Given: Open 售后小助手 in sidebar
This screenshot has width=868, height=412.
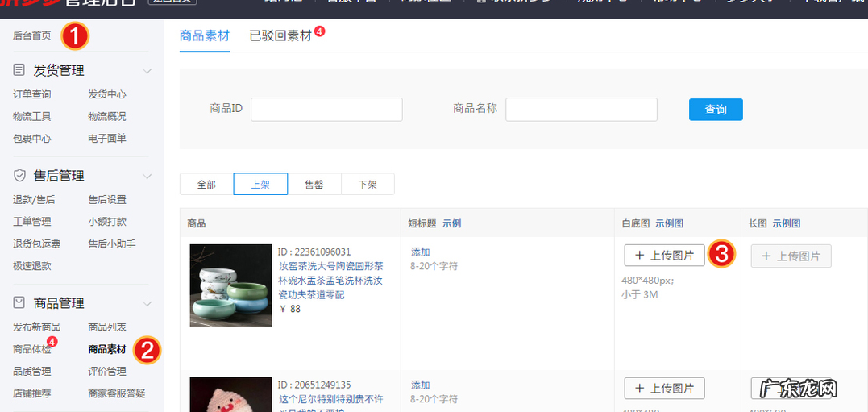Looking at the screenshot, I should pos(112,243).
